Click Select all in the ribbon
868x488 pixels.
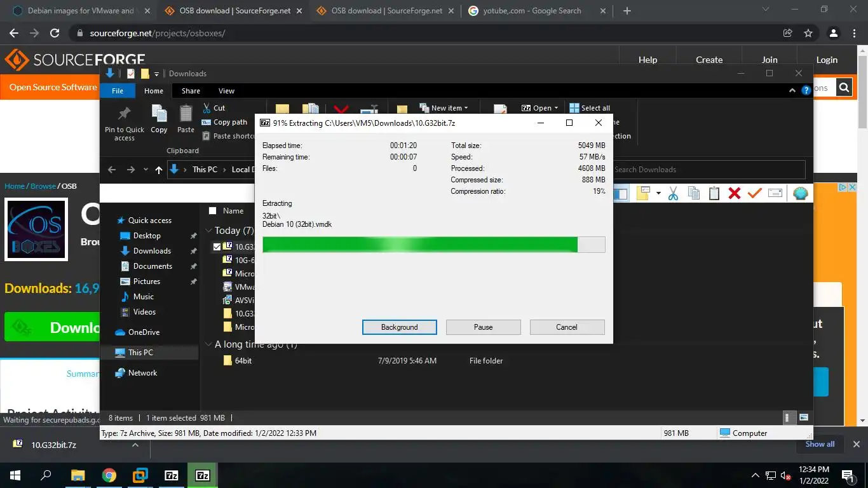[x=590, y=108]
